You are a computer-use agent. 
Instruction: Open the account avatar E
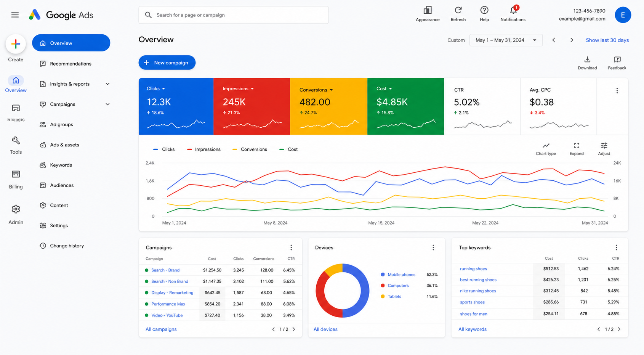[x=623, y=15]
